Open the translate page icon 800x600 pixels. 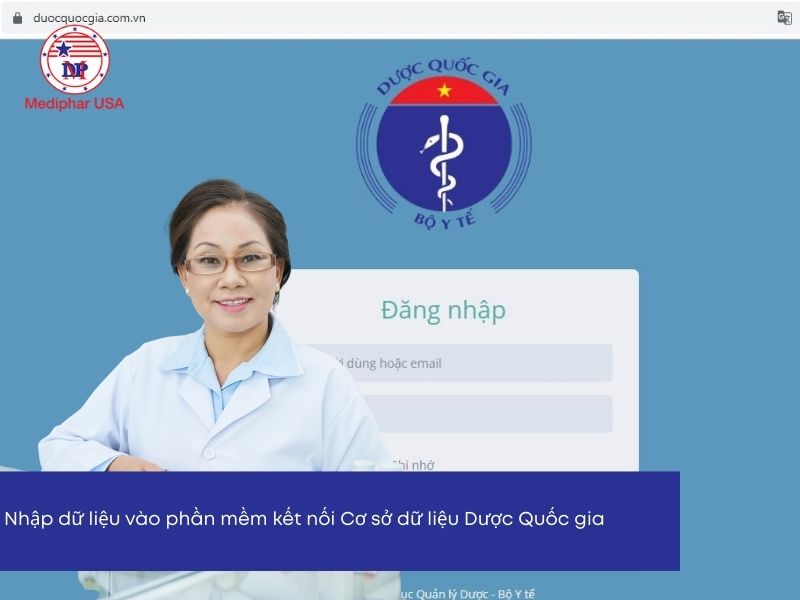pos(784,17)
